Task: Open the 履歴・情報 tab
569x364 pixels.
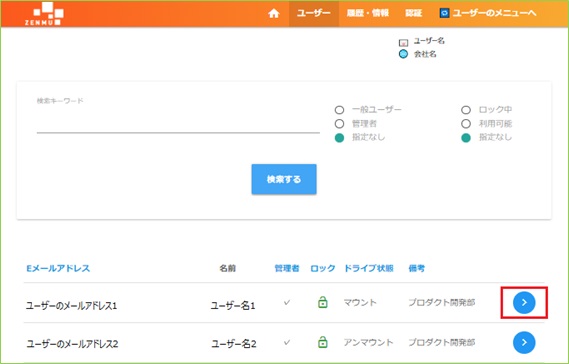Action: pyautogui.click(x=368, y=13)
